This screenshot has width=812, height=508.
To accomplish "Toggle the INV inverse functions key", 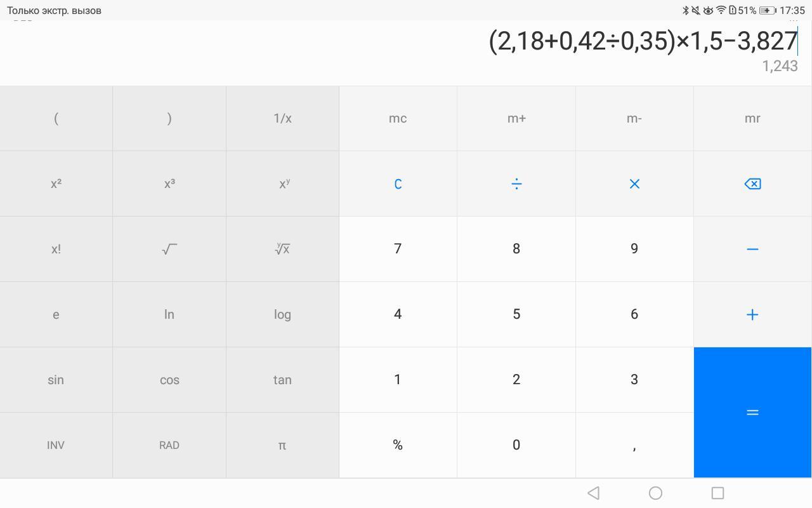I will pyautogui.click(x=56, y=445).
